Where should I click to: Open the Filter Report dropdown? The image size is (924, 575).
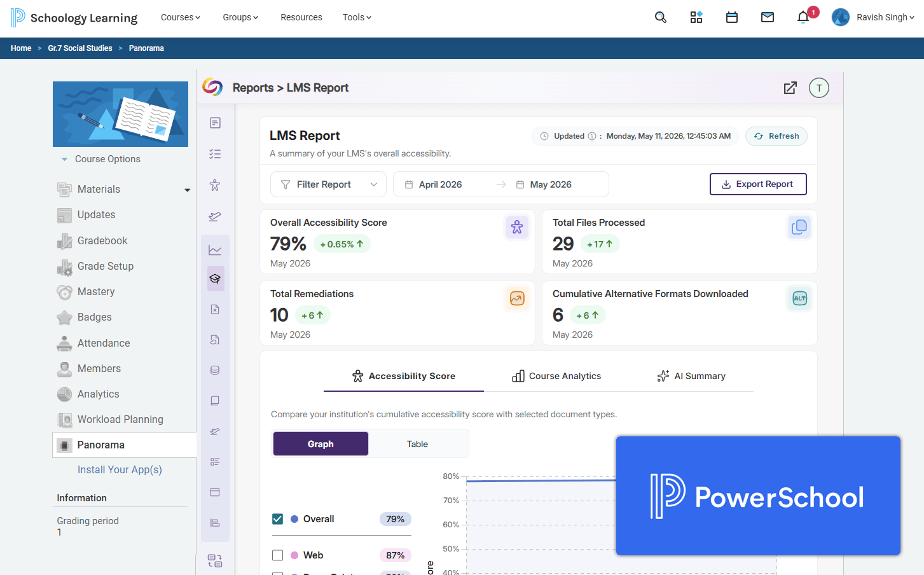(x=328, y=184)
